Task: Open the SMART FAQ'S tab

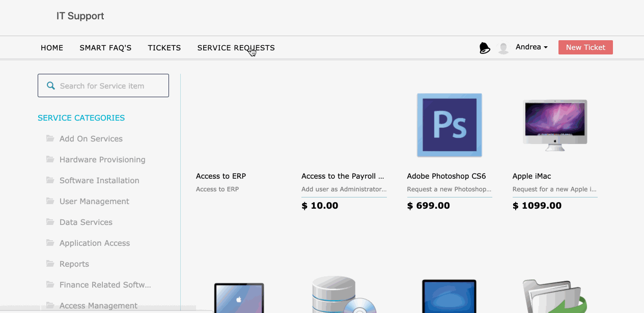Action: point(105,48)
